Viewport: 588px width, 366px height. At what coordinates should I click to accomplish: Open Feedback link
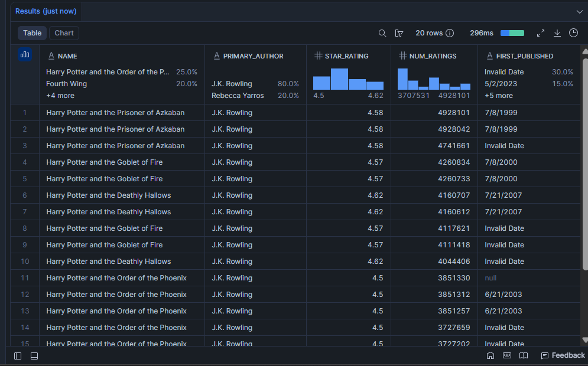[x=563, y=355]
